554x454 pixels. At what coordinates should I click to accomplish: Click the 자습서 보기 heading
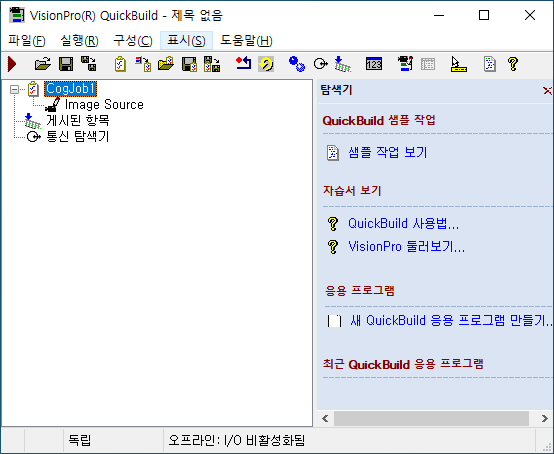[352, 191]
